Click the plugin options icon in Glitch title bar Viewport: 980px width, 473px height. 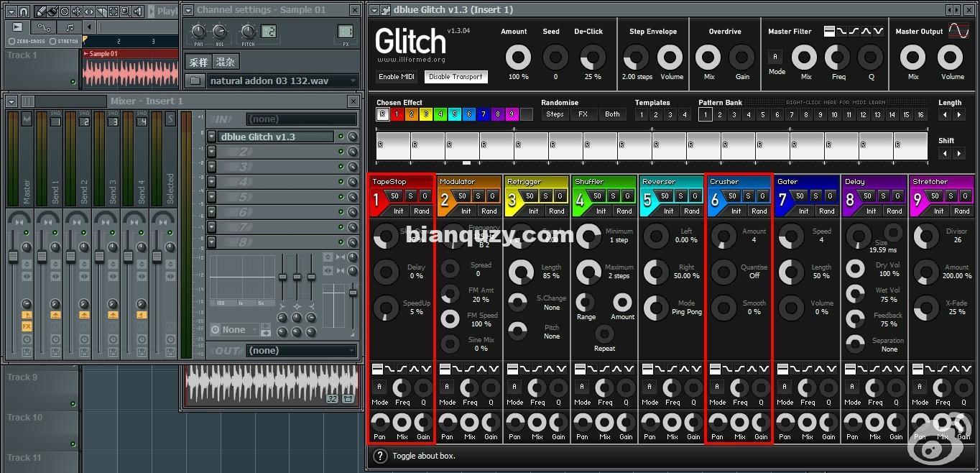point(386,10)
